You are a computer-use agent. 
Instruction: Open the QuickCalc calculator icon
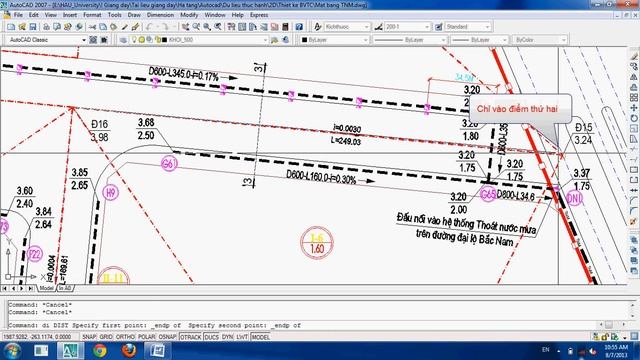coord(285,27)
